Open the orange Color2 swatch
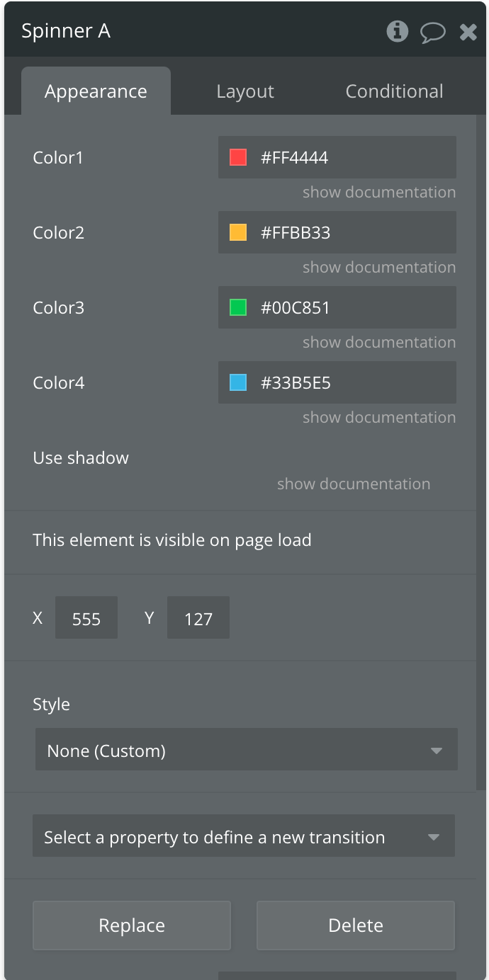489x980 pixels. [x=238, y=232]
